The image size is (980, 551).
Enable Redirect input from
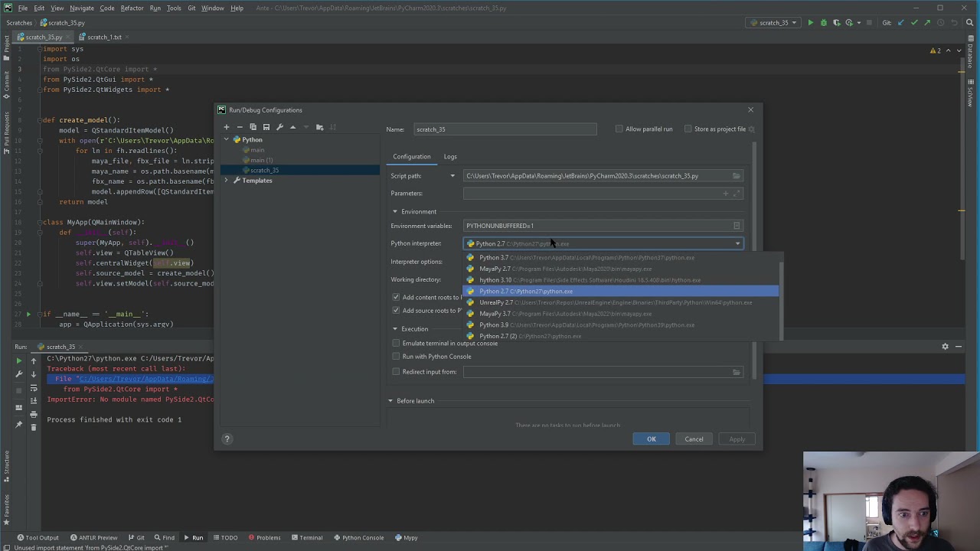tap(396, 372)
